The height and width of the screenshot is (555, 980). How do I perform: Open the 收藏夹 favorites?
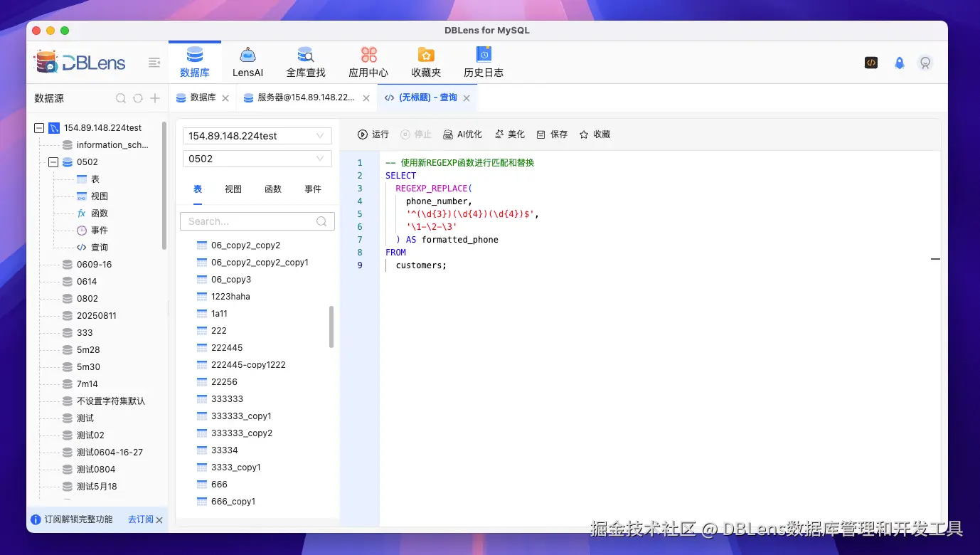(426, 62)
